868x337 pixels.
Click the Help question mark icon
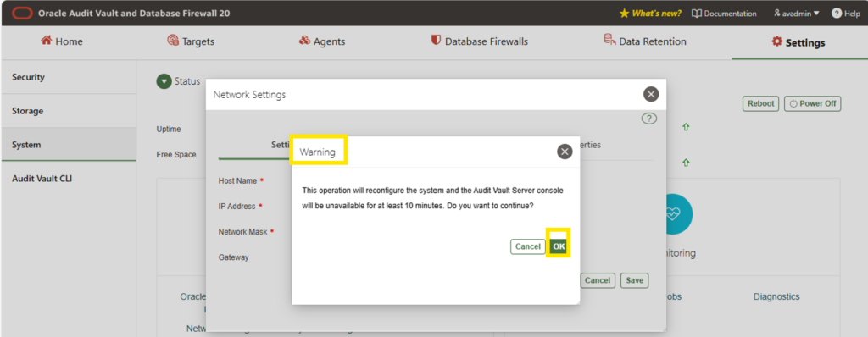coord(837,14)
